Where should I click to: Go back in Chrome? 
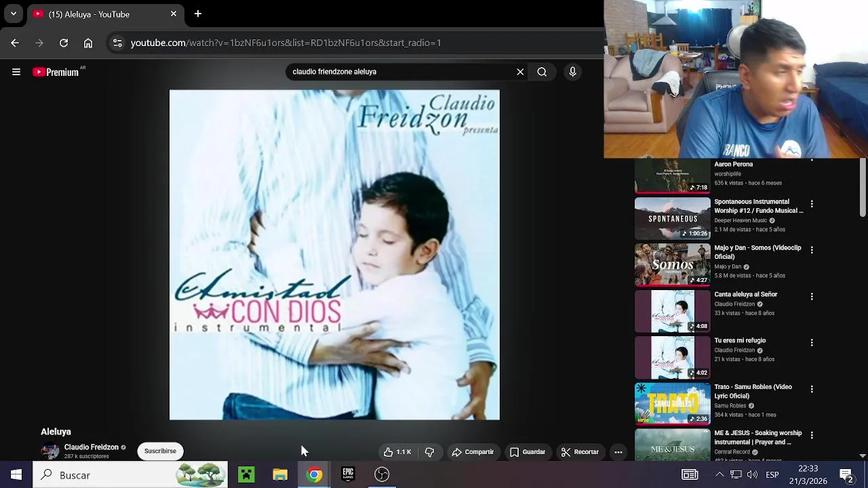(15, 43)
